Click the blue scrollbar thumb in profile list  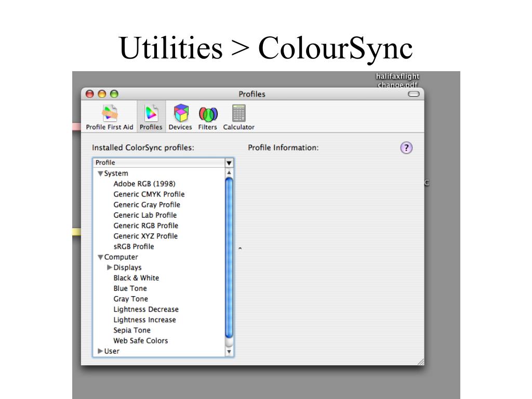coord(229,258)
